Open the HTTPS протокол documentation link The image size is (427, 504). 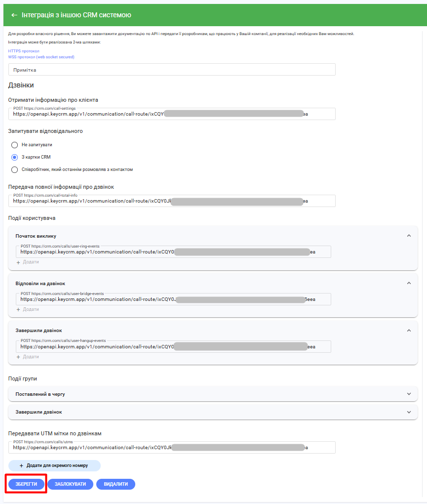point(24,51)
